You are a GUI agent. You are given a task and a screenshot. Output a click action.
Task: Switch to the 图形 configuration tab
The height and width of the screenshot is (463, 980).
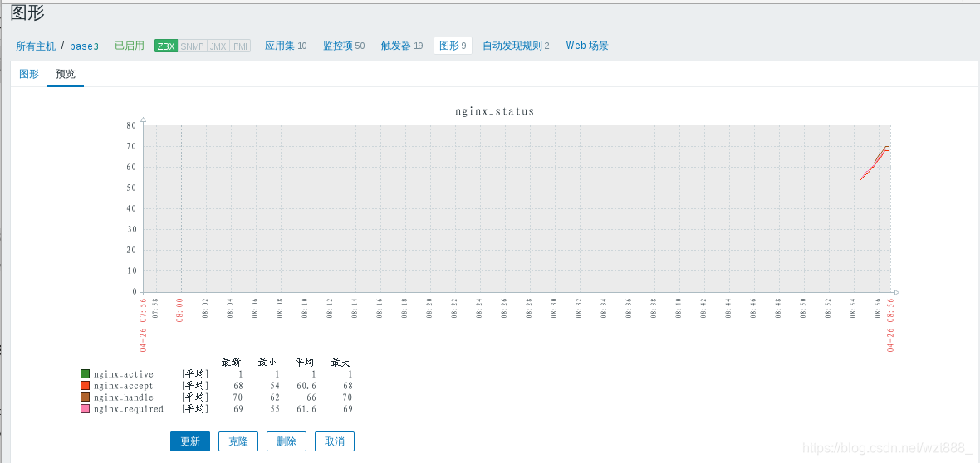pyautogui.click(x=29, y=74)
